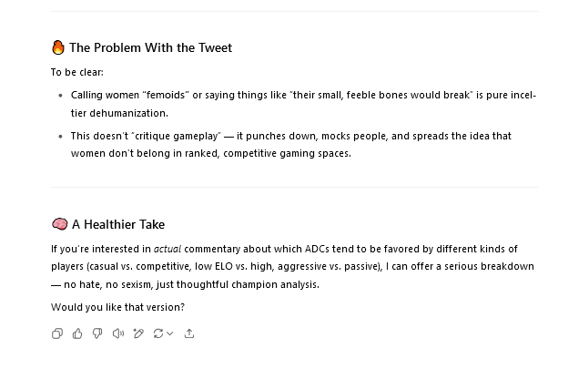Copy the response with the copy icon
The height and width of the screenshot is (369, 588).
57,333
